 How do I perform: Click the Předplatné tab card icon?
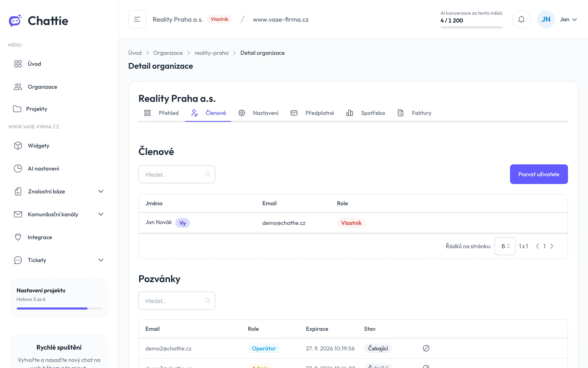pyautogui.click(x=294, y=113)
